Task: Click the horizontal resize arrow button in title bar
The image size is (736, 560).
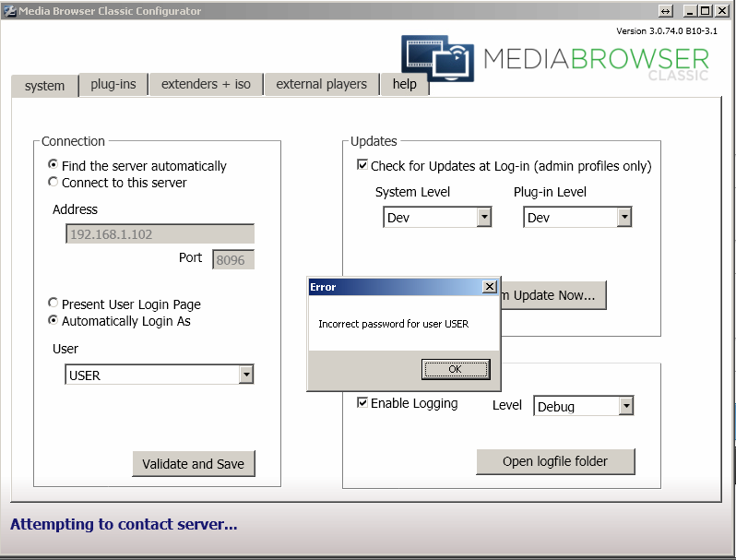Action: tap(666, 11)
